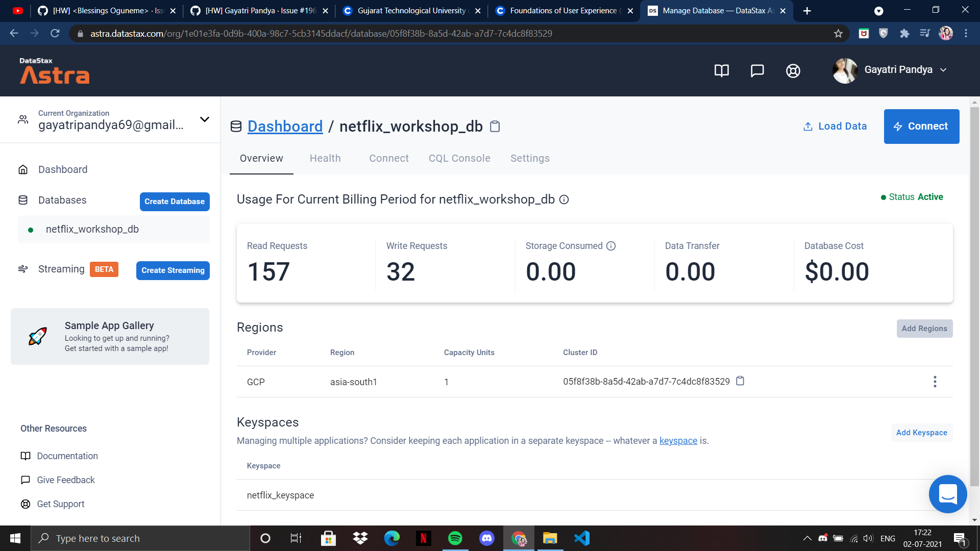Switch to the CQL Console tab

tap(459, 158)
